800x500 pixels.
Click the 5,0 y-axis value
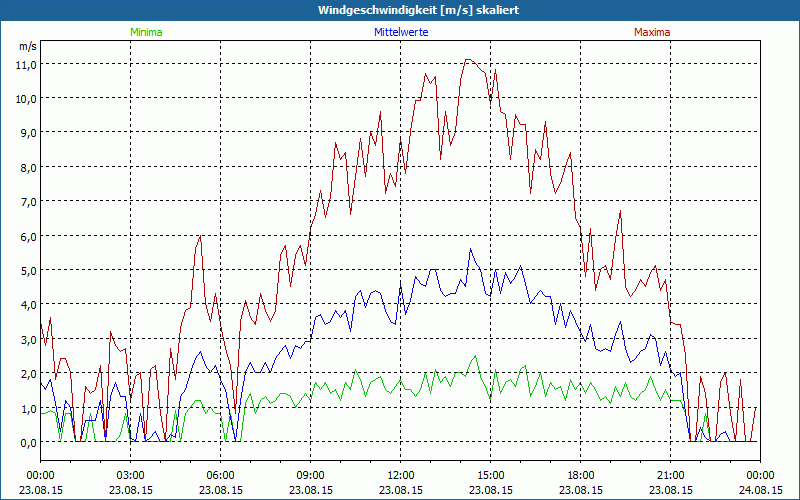(29, 270)
